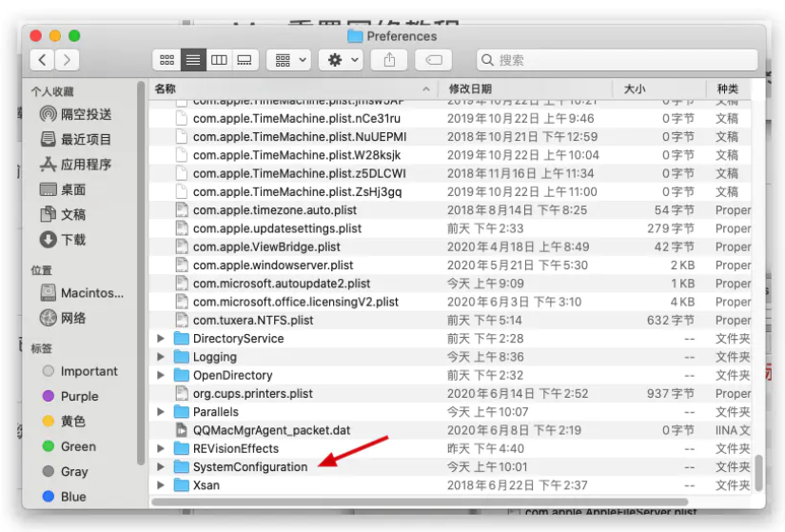Select the Macintosh disk in the sidebar
Screen dimensions: 785x532
pos(82,293)
